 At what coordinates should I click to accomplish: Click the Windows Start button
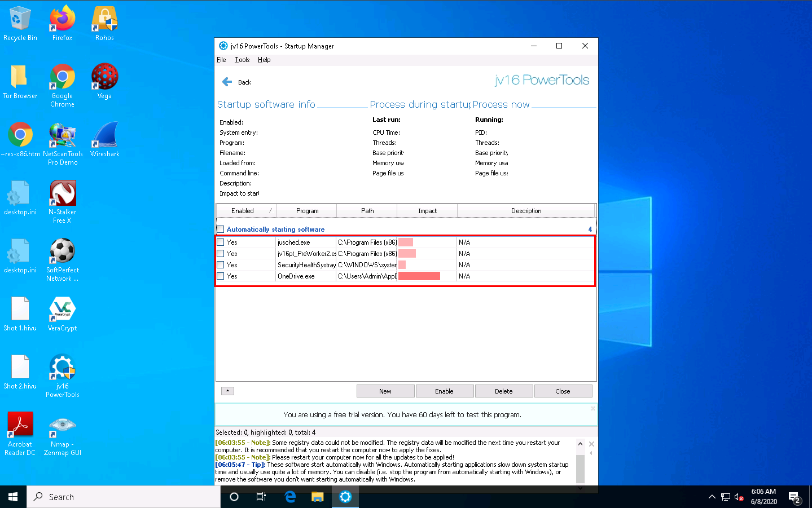13,497
